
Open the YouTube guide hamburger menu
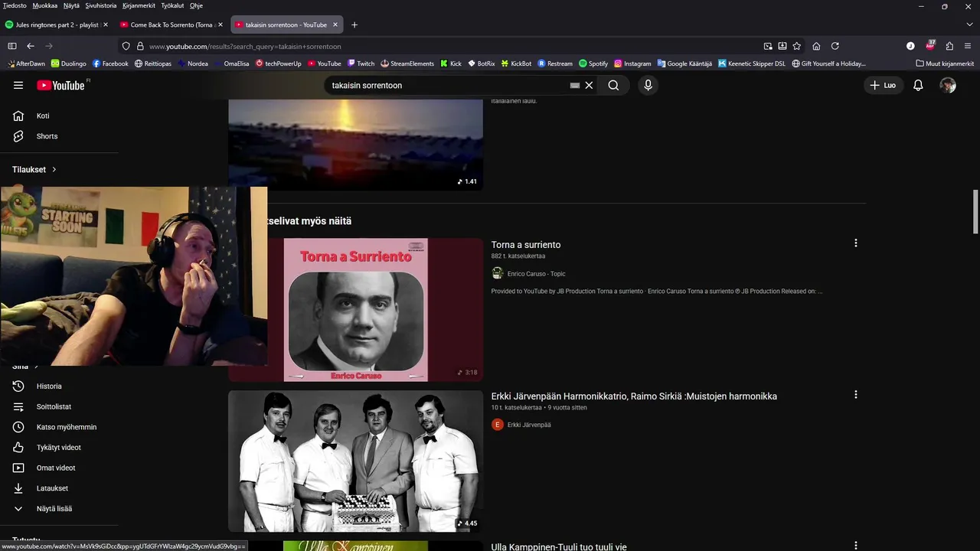18,85
